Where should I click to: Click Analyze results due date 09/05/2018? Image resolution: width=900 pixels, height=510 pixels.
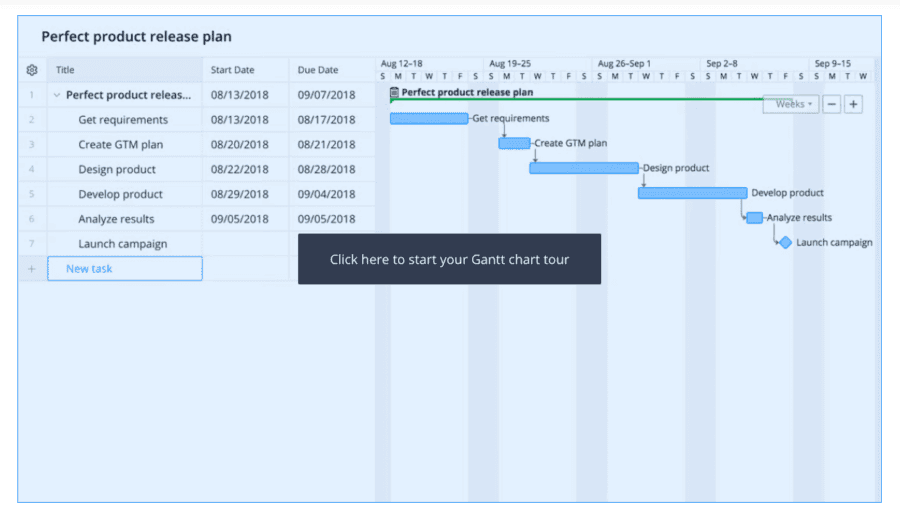click(326, 219)
